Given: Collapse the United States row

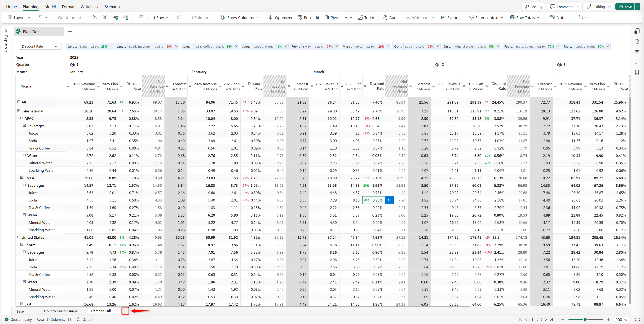Looking at the screenshot, I should pyautogui.click(x=19, y=237).
